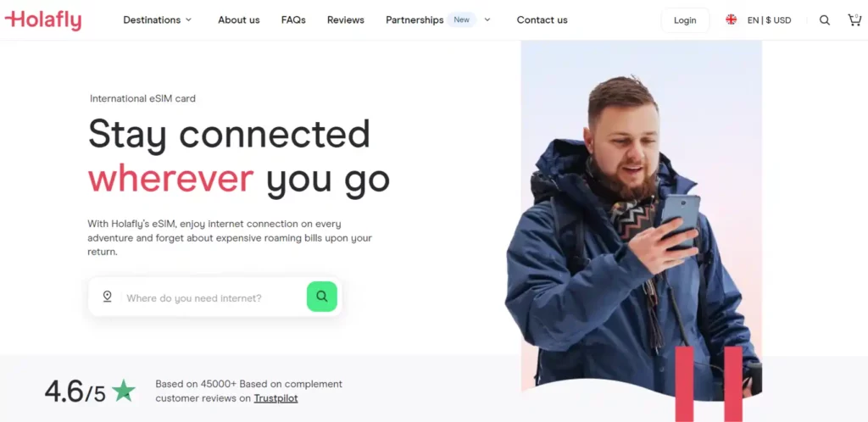Screen dimensions: 868x422
Task: Click the Holafly logo
Action: point(43,19)
